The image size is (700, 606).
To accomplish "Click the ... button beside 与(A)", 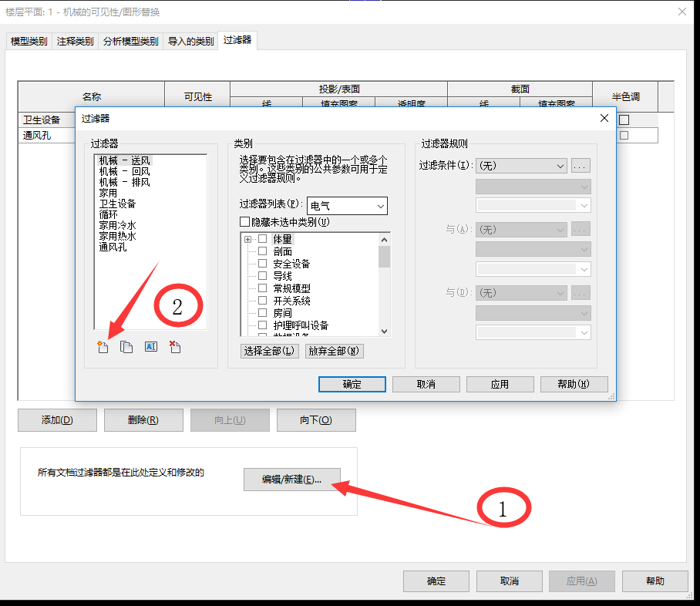I will click(580, 230).
